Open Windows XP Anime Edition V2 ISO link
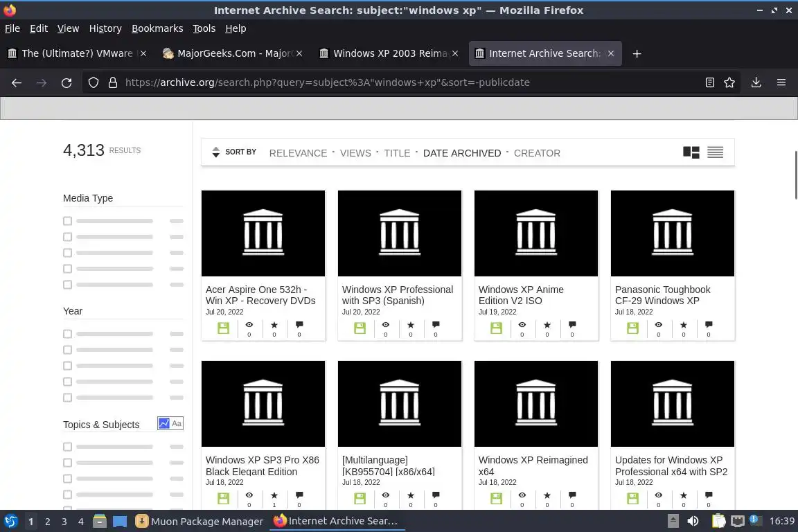 (x=521, y=295)
